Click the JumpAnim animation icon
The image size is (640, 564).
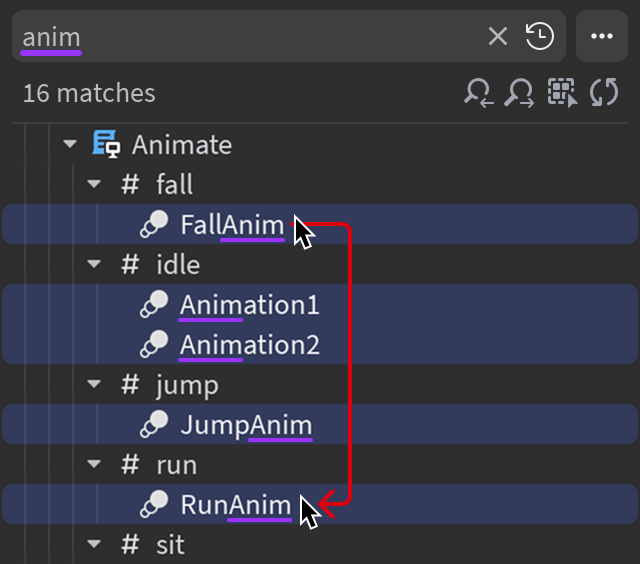click(154, 425)
